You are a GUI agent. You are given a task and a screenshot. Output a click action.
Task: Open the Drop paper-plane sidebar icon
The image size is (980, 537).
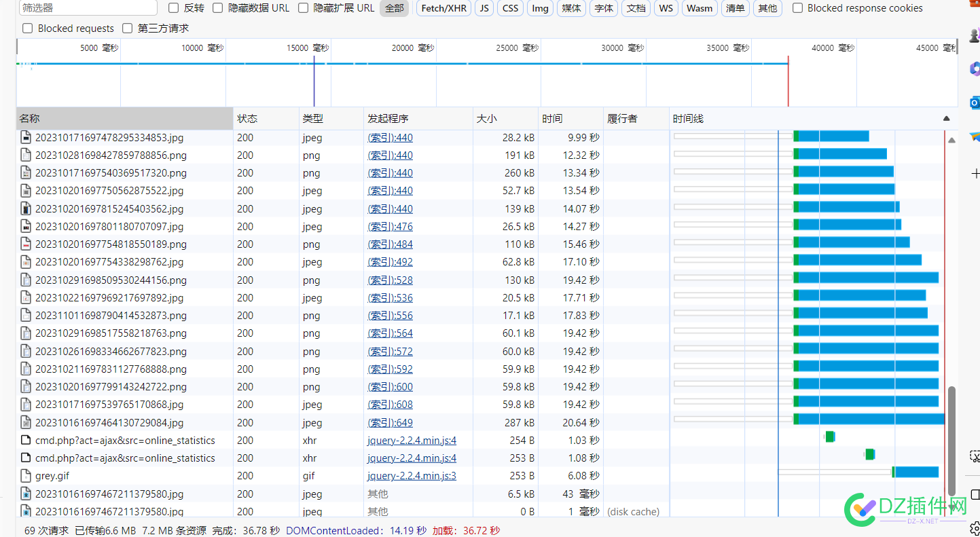tap(975, 136)
